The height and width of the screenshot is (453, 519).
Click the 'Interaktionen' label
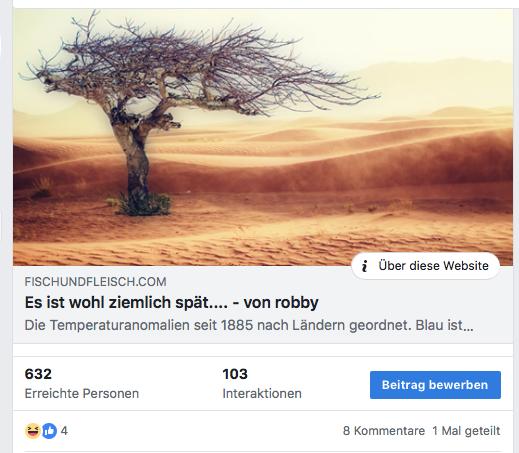(262, 393)
